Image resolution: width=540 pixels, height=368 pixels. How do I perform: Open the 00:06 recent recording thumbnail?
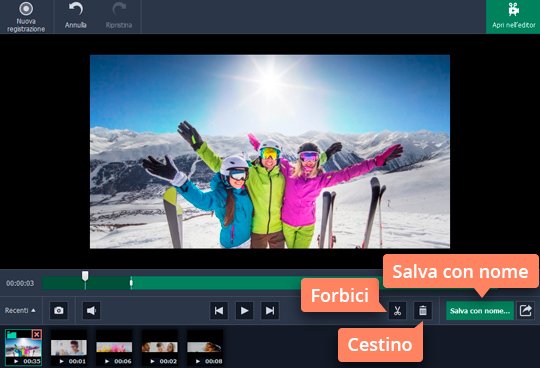tap(114, 347)
